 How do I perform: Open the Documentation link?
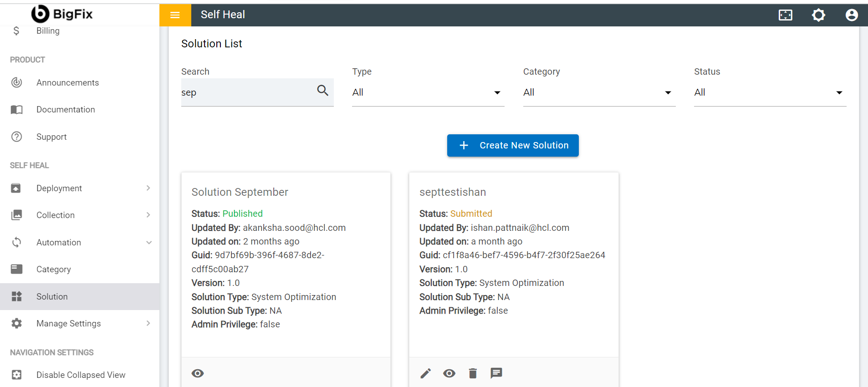tap(66, 109)
